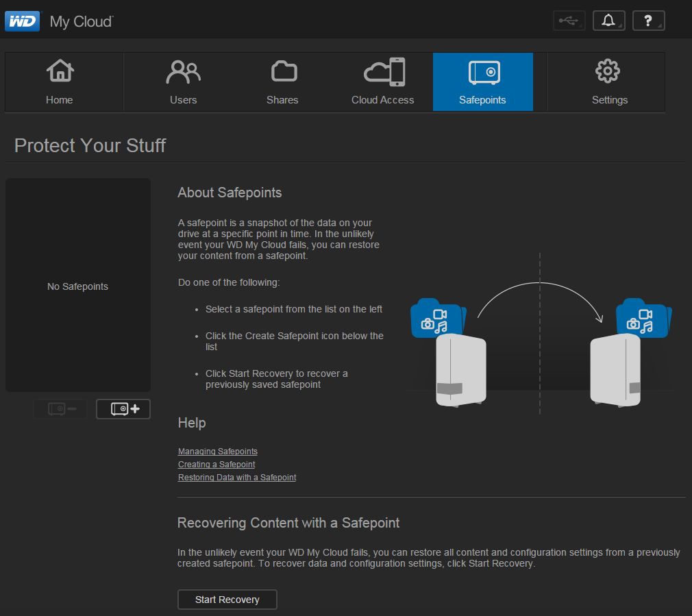Click the Delete Safepoint minus icon
This screenshot has height=616, width=692.
pos(61,409)
